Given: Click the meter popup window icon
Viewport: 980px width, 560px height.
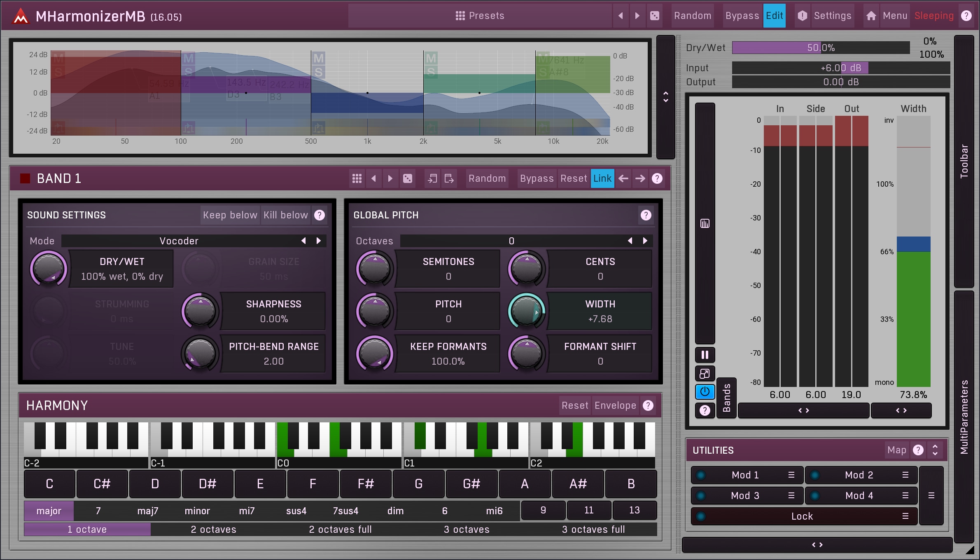Looking at the screenshot, I should 705,374.
